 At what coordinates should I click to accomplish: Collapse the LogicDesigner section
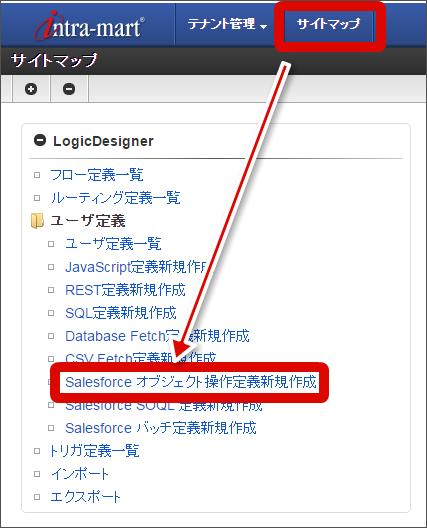40,140
